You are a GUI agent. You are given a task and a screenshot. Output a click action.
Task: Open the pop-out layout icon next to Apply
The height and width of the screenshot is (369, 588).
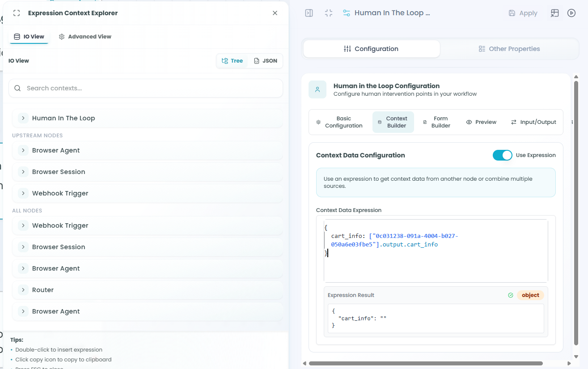pos(555,13)
